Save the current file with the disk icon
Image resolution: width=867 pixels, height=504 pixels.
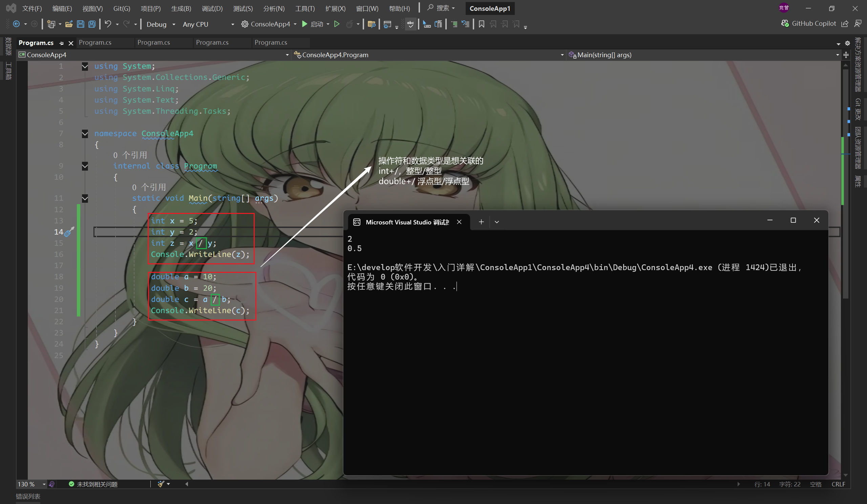pos(81,24)
